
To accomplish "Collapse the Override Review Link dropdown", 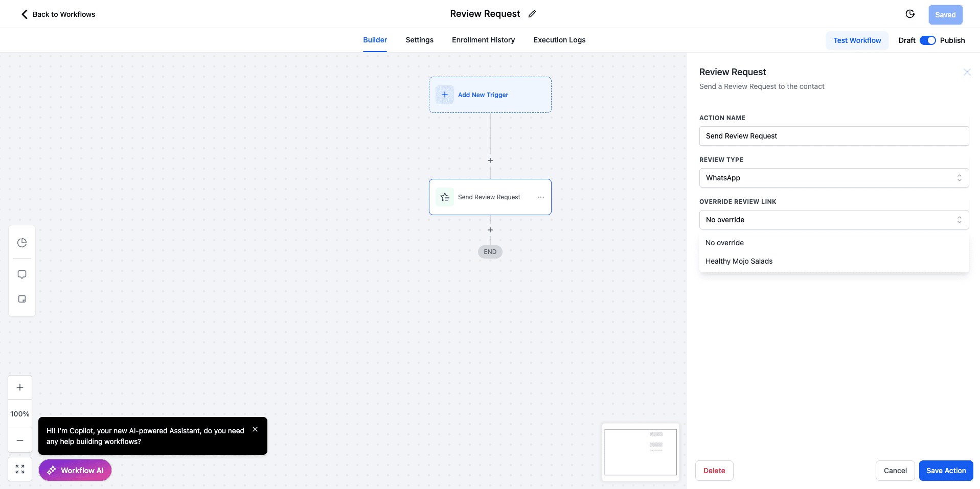I will coord(834,220).
